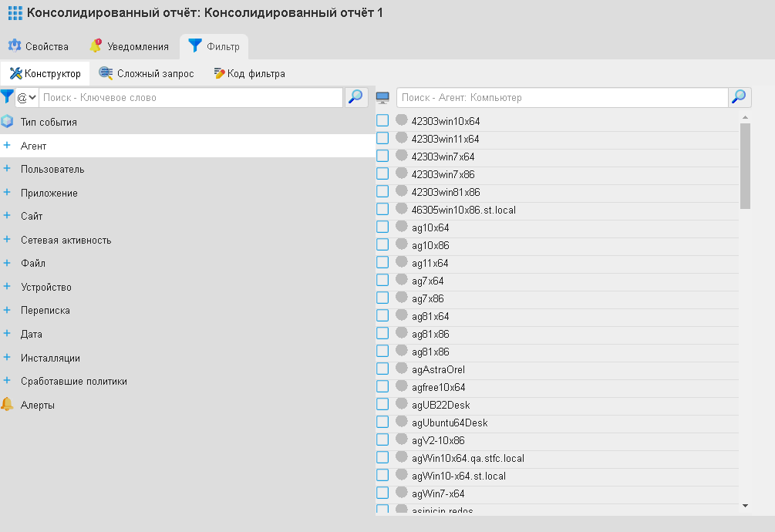Image resolution: width=775 pixels, height=532 pixels.
Task: Switch to the Уведомления tab
Action: 129,46
